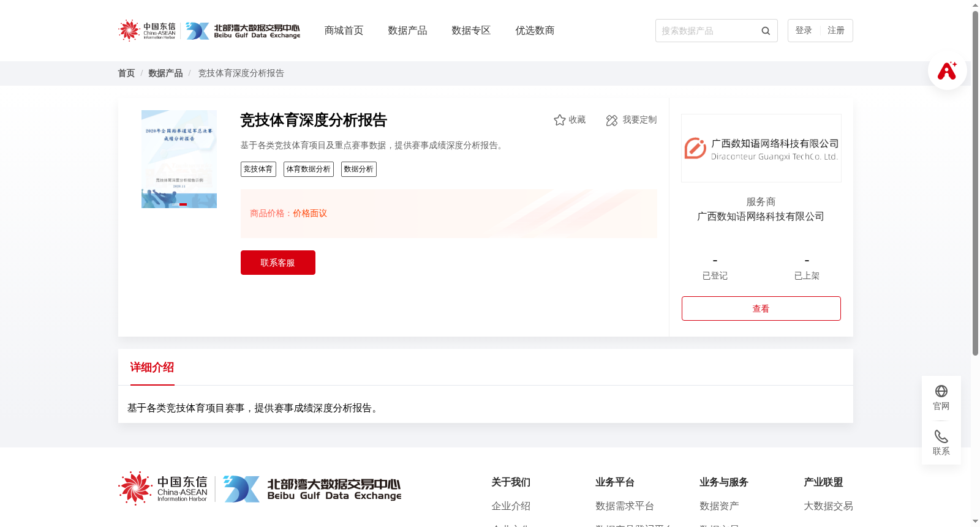Screen dimensions: 980x527
Task: Click the report cover thumbnail image
Action: (179, 159)
